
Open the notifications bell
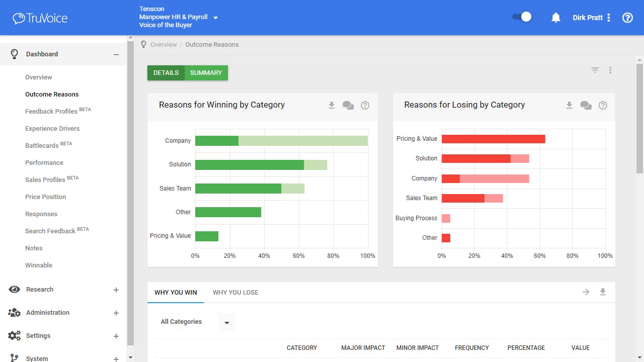[556, 18]
